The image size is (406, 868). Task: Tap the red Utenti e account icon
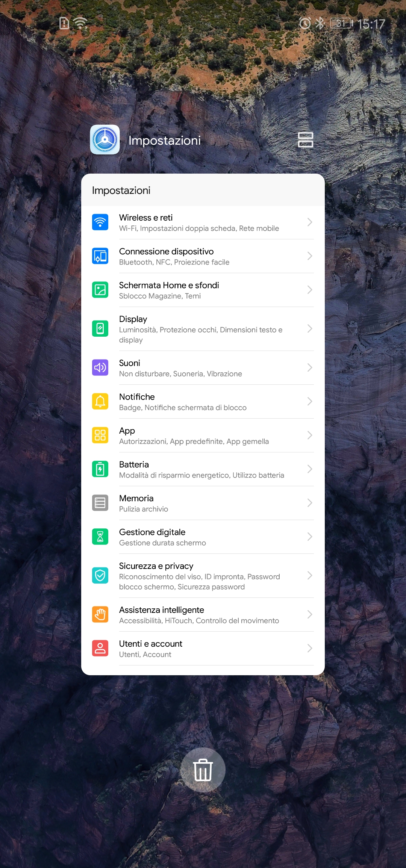100,648
